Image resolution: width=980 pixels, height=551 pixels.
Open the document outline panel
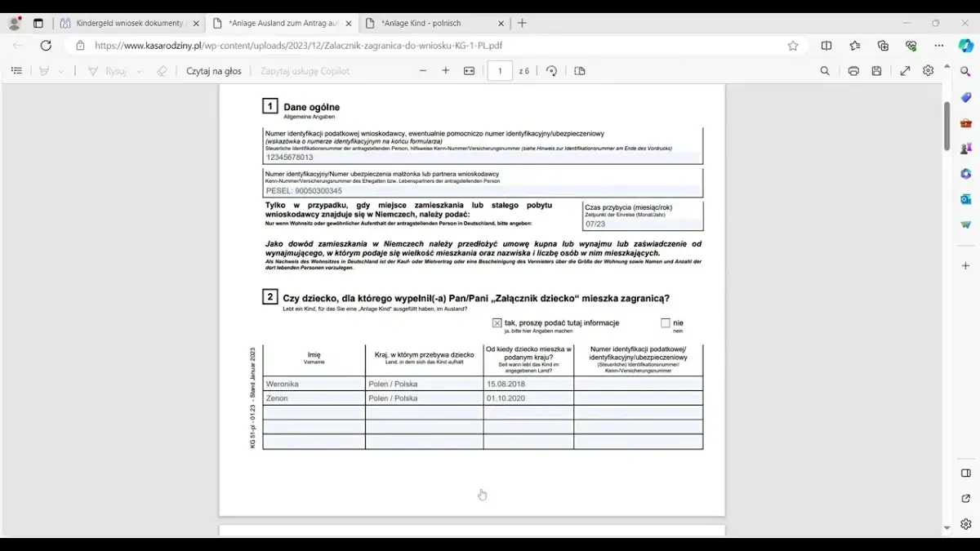click(16, 69)
